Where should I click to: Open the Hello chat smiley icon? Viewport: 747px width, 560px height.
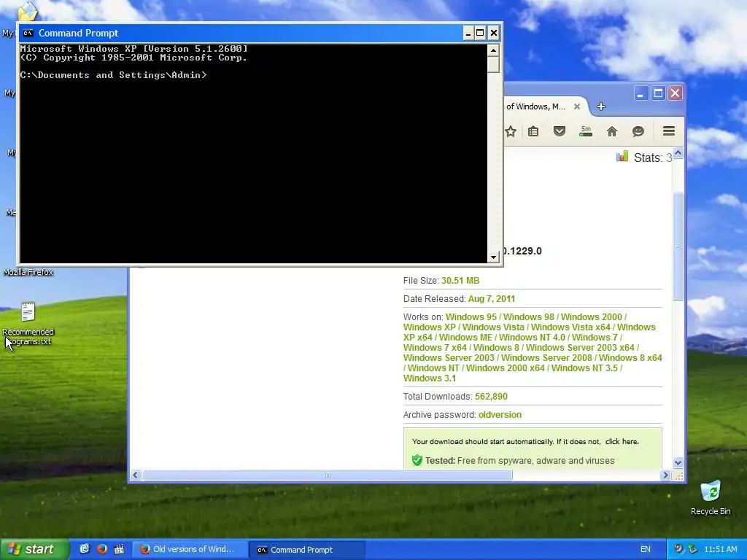[638, 131]
